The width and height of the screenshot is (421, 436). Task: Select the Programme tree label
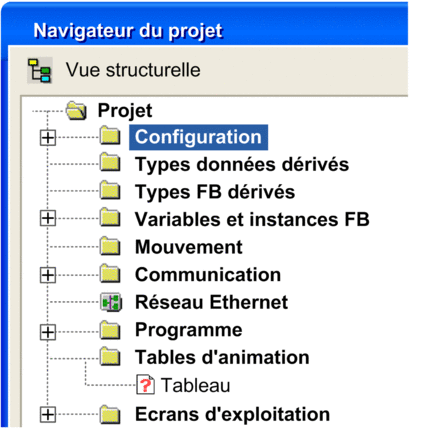coord(189,331)
